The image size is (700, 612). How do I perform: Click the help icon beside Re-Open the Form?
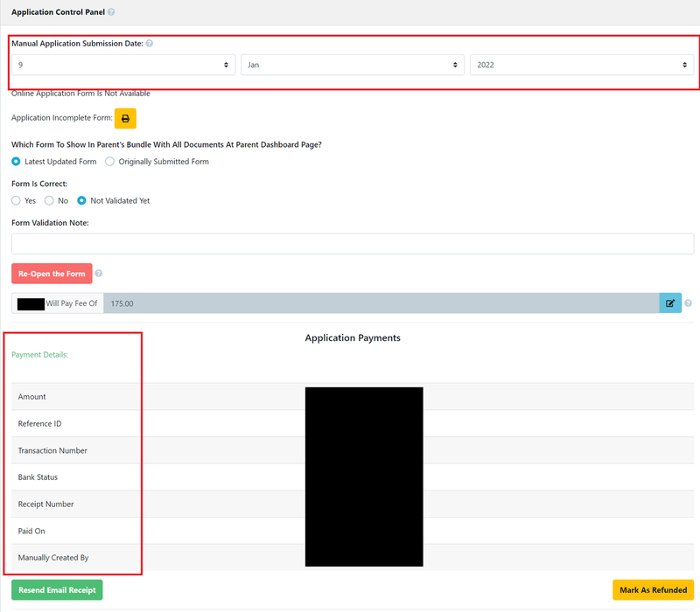coord(99,273)
